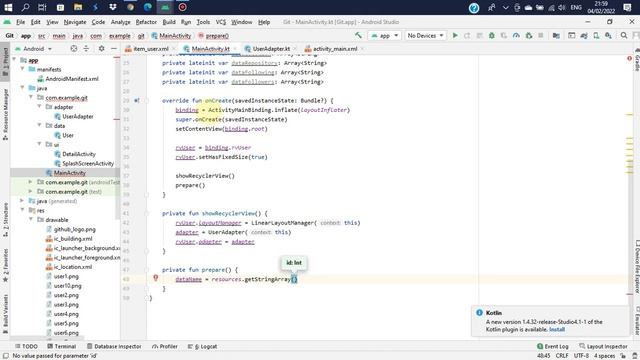Open Android Studio taskbar icon
The width and height of the screenshot is (640, 360).
[165, 7]
